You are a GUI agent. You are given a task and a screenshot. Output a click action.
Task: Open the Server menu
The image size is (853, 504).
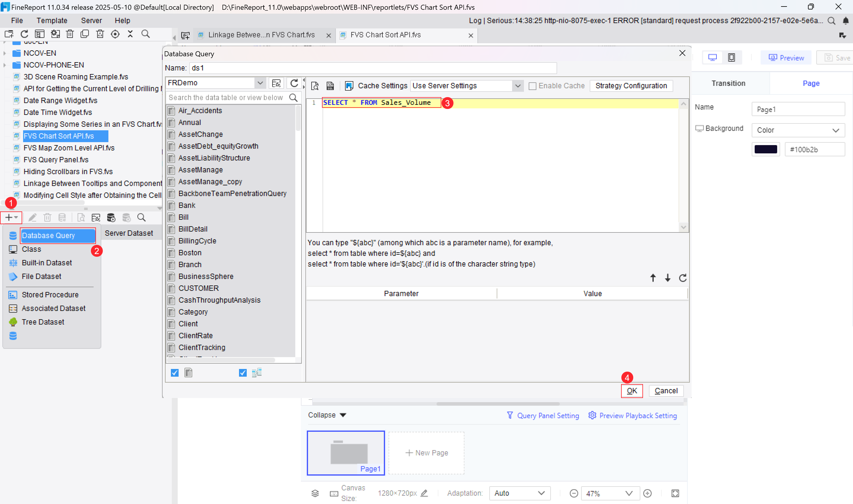92,21
